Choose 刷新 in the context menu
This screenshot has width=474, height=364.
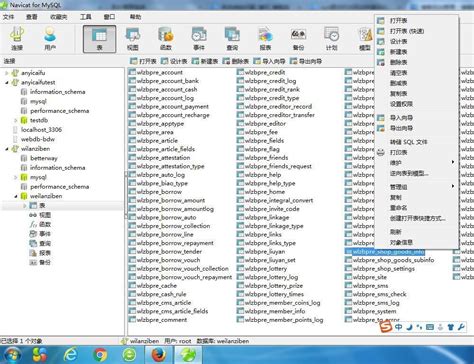click(417, 232)
